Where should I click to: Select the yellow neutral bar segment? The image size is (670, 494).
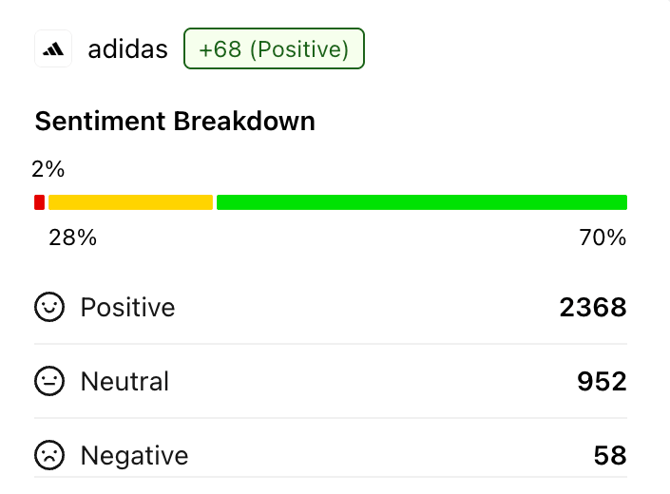pos(131,202)
